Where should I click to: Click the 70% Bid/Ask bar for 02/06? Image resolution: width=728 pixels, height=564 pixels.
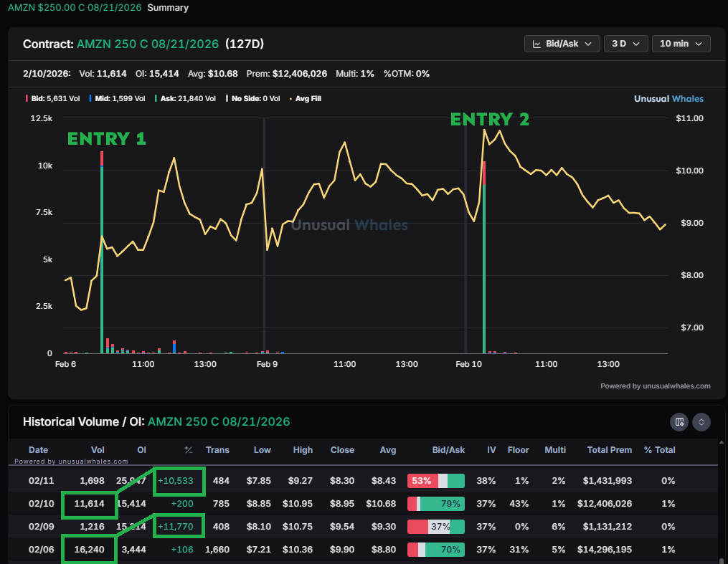coord(436,550)
